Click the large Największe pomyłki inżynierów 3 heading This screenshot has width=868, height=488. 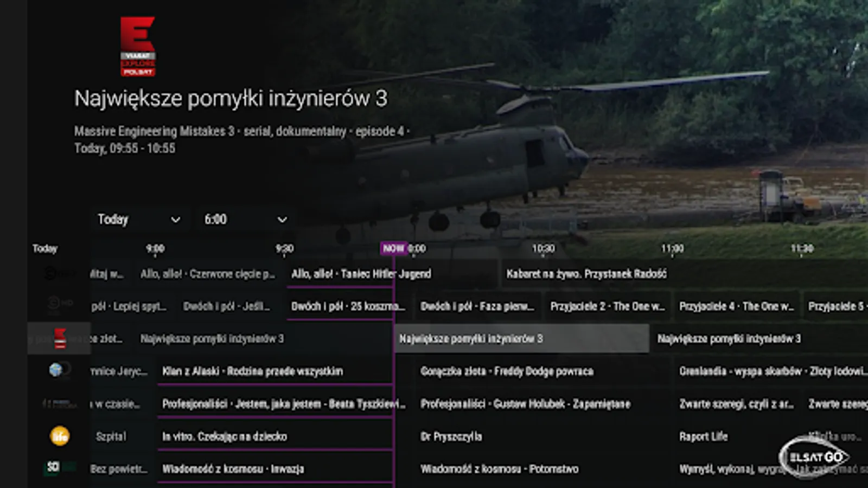point(231,99)
